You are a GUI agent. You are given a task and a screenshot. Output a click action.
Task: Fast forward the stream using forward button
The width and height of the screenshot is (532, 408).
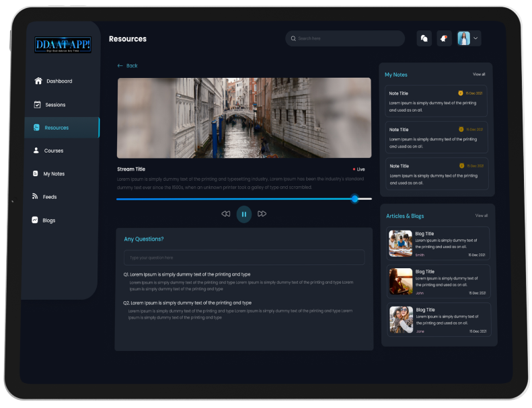pos(262,214)
